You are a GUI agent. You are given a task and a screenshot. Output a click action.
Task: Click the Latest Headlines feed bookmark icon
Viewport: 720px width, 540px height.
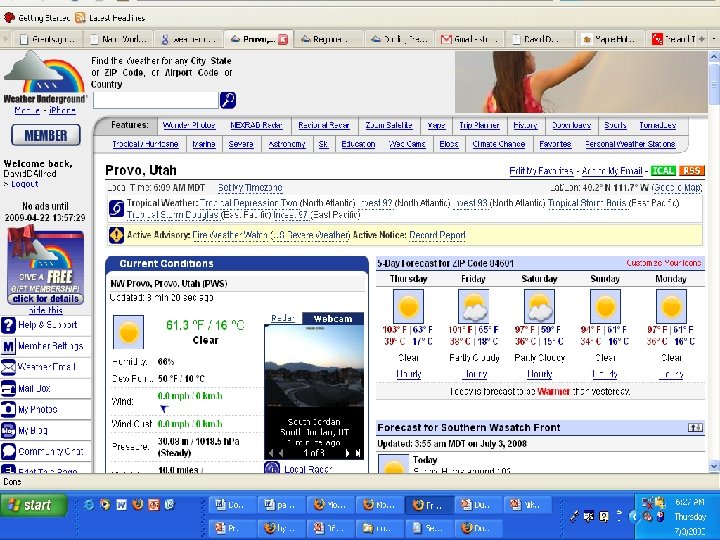point(80,18)
